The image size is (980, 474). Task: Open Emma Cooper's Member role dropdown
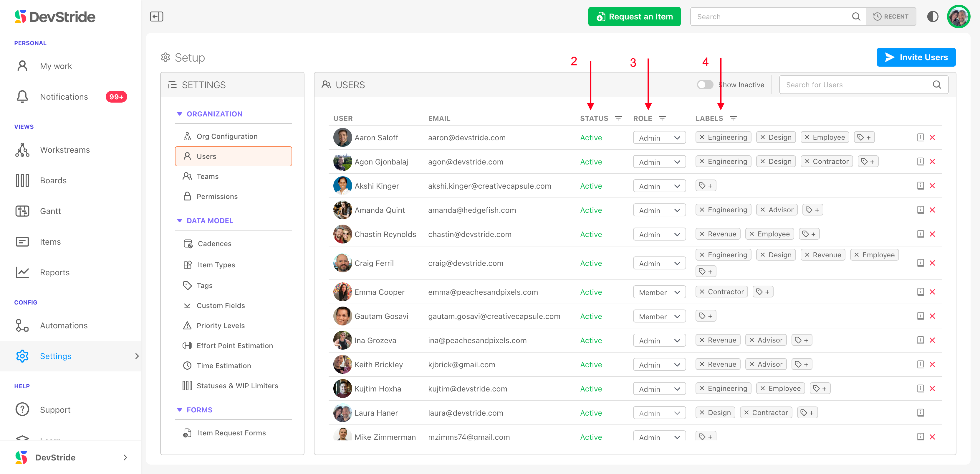tap(659, 292)
